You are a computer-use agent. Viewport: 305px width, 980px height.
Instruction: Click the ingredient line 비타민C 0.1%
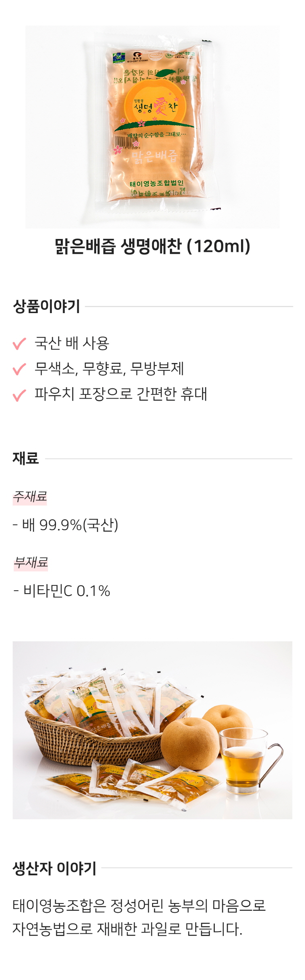pos(62,591)
